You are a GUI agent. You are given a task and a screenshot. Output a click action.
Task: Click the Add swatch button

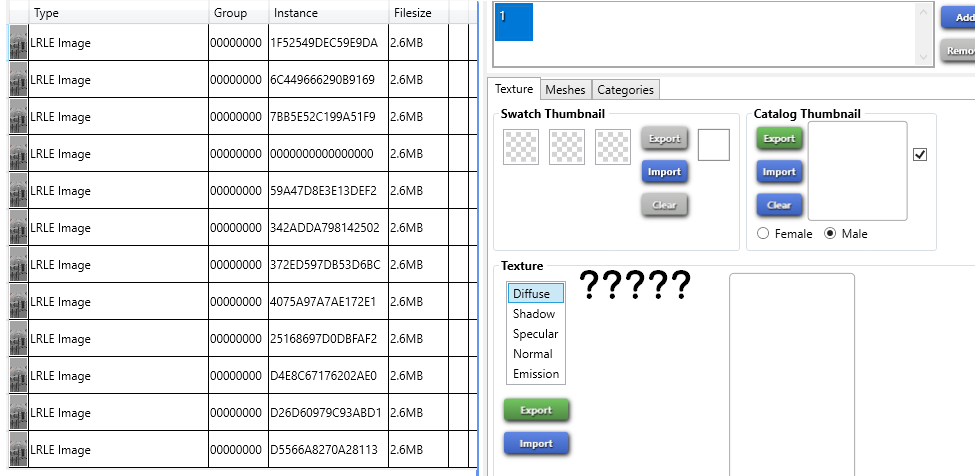(958, 17)
